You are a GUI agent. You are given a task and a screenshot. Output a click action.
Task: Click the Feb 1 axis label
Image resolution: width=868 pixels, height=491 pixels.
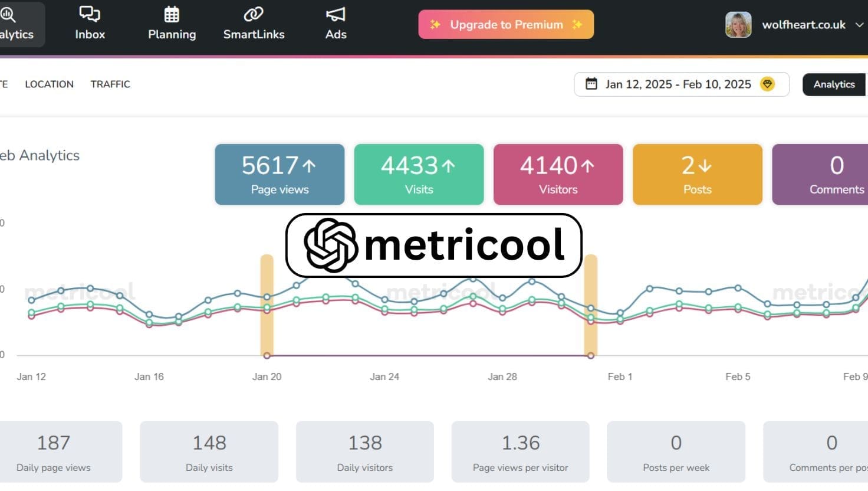[x=620, y=377]
